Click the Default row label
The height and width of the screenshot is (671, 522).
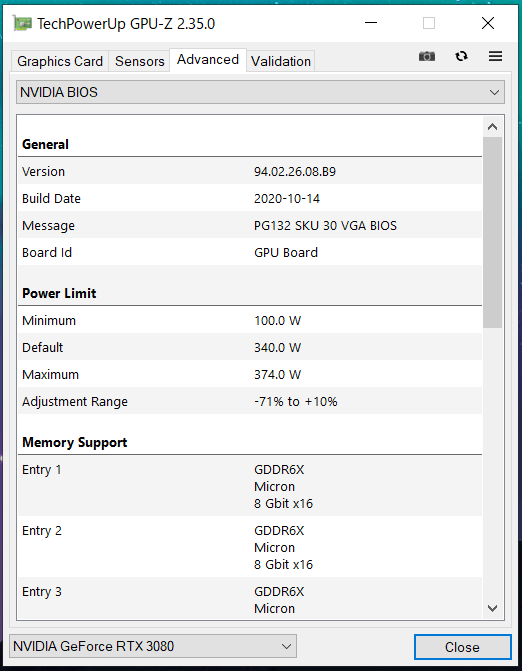coord(42,347)
